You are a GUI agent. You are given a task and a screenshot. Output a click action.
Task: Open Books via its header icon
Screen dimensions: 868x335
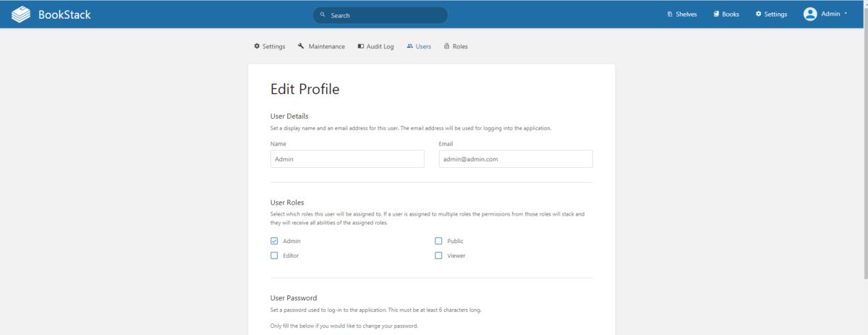tap(716, 14)
